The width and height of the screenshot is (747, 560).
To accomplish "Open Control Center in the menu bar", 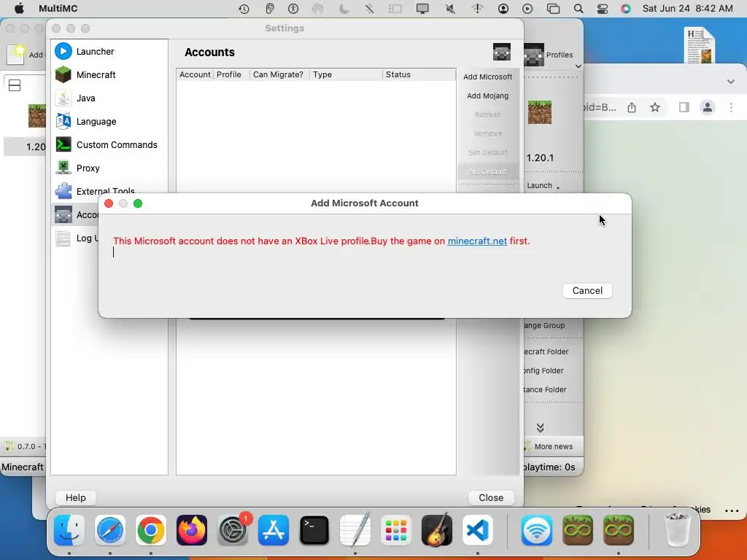I will pos(602,9).
